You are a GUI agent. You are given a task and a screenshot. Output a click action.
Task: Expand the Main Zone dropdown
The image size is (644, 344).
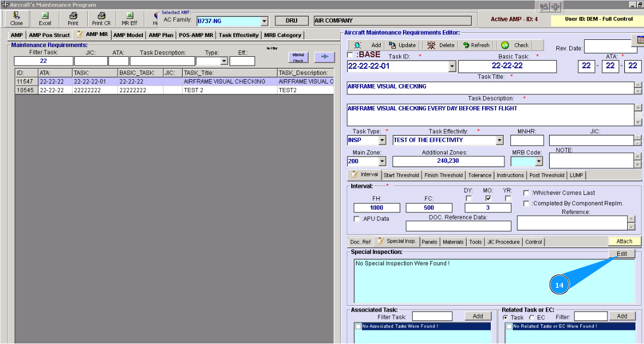[x=382, y=162]
